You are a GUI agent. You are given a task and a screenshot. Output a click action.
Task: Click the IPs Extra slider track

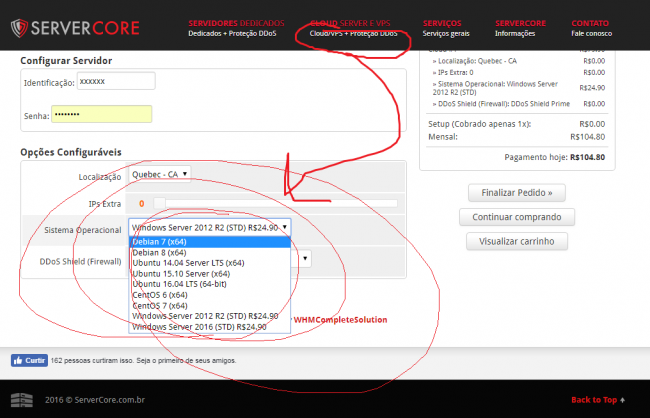[x=276, y=203]
